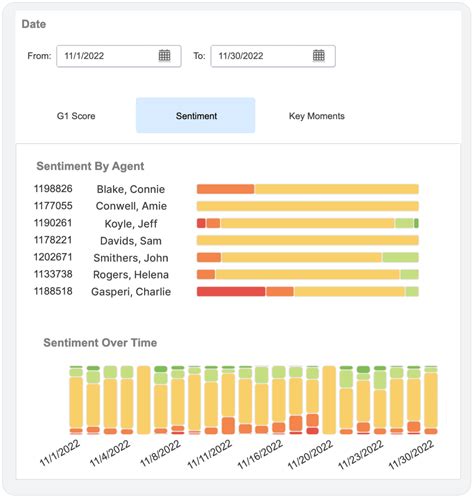This screenshot has height=498, width=474.
Task: Click orange segment of Blake, Connie bar
Action: click(x=225, y=189)
